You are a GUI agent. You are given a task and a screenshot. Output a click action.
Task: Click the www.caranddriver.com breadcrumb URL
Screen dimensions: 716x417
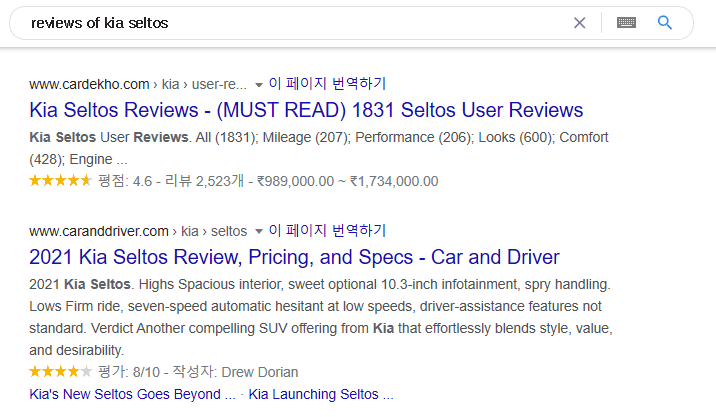pos(138,232)
